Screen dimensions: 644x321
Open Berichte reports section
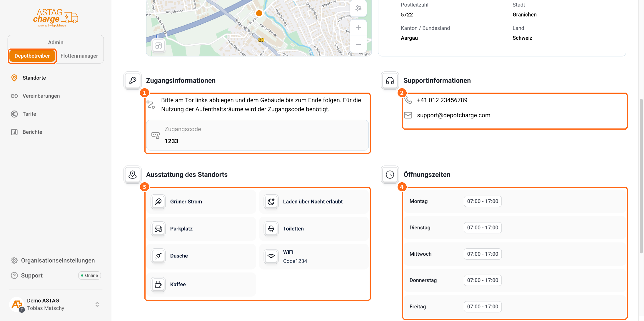point(32,132)
